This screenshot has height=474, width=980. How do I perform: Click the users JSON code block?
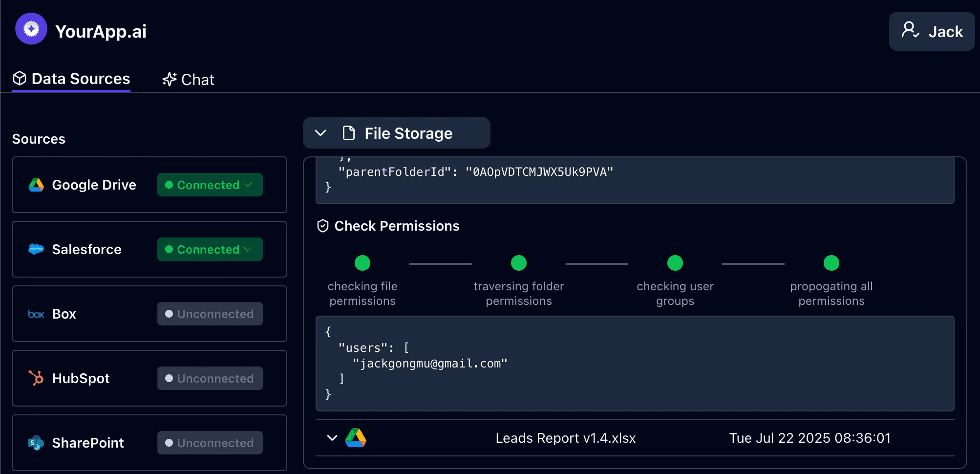635,363
